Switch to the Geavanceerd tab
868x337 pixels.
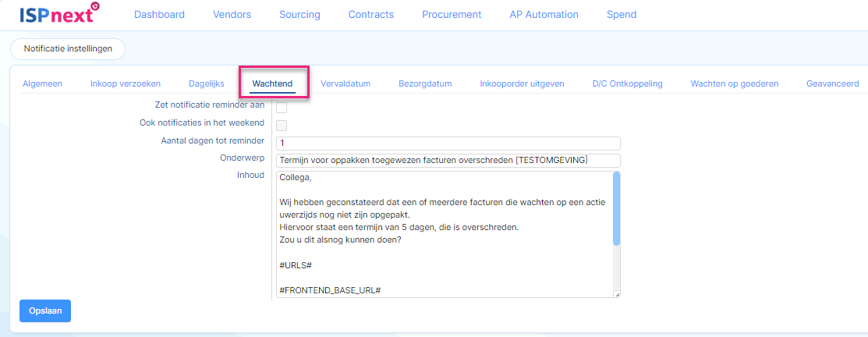coord(833,84)
